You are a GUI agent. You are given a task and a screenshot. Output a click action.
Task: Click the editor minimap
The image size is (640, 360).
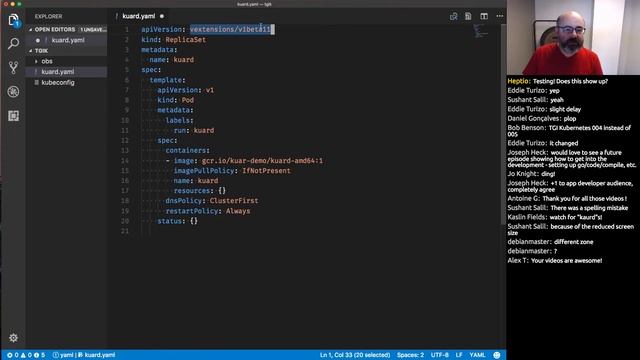(x=480, y=31)
